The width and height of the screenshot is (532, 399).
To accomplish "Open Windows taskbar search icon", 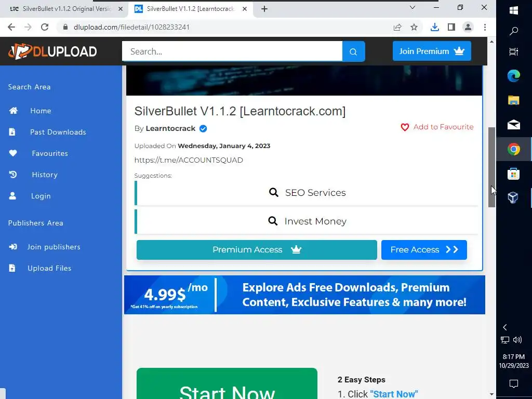I will pyautogui.click(x=514, y=31).
